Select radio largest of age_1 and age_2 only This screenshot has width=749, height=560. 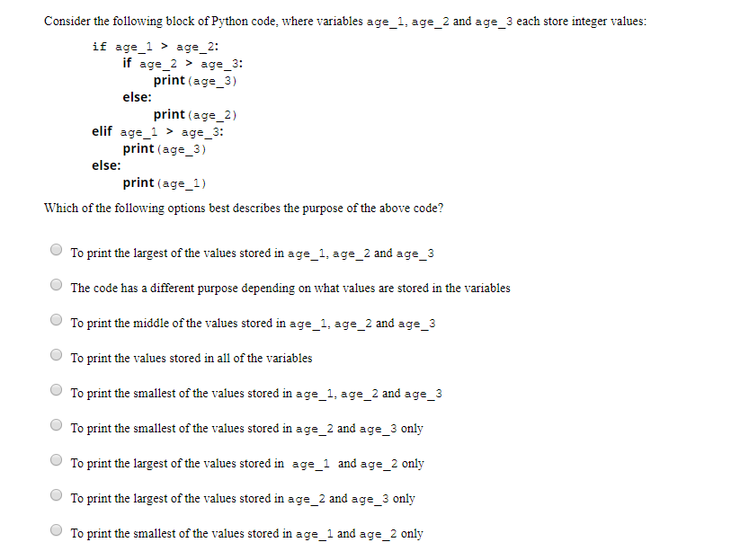(x=57, y=459)
